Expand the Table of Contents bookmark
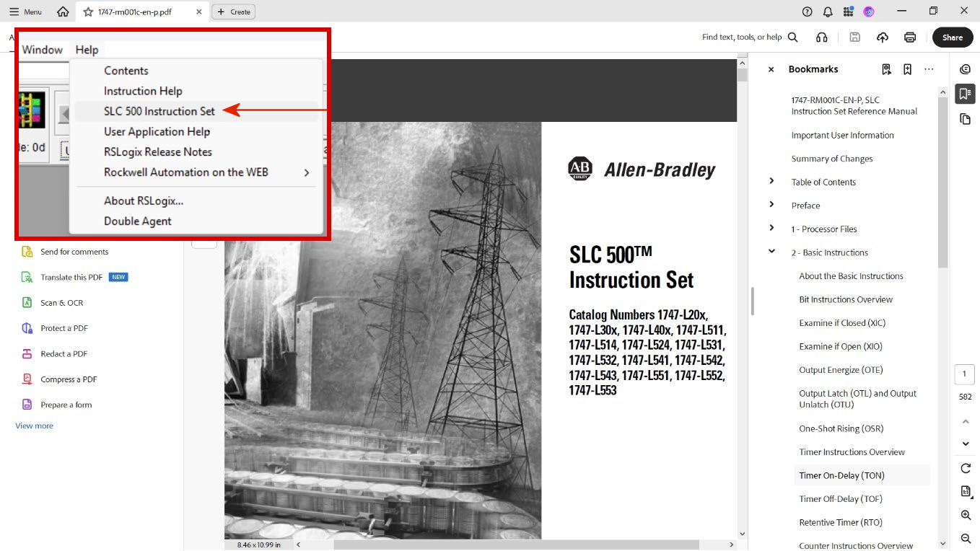 coord(771,181)
